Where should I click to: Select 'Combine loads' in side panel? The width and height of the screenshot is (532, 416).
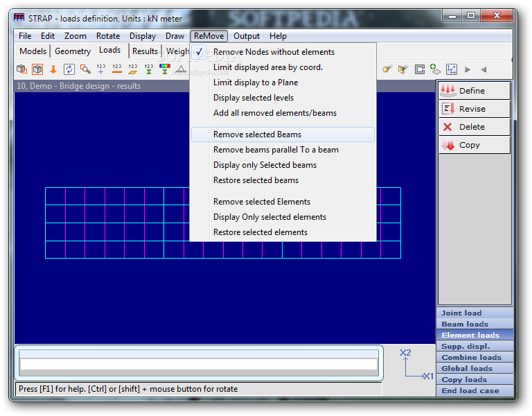[475, 357]
